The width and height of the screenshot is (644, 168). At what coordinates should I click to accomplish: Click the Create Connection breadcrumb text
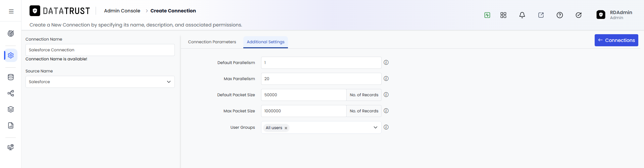(173, 11)
